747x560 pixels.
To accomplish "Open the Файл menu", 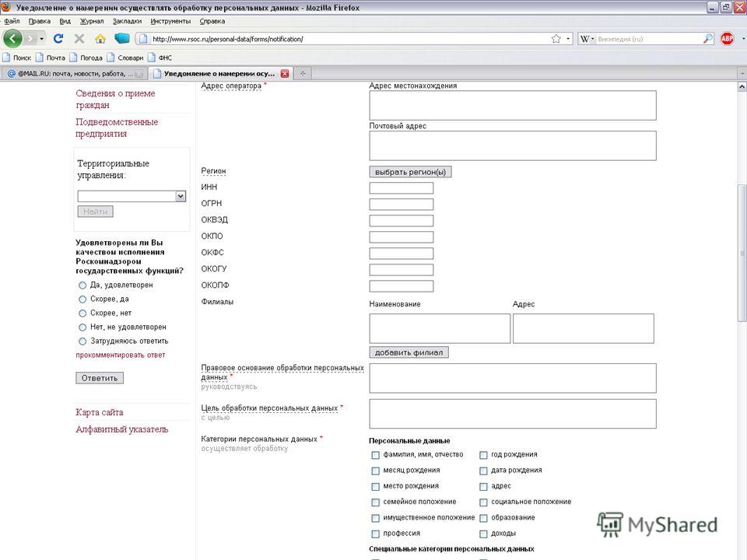I will (x=12, y=21).
